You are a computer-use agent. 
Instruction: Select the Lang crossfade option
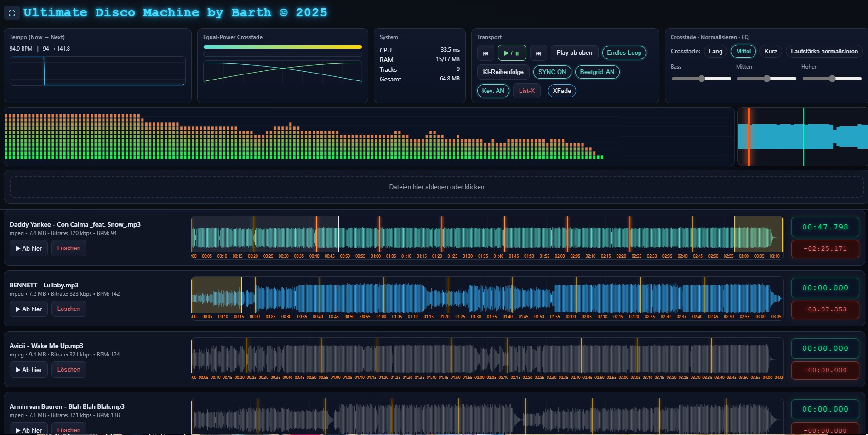point(715,52)
